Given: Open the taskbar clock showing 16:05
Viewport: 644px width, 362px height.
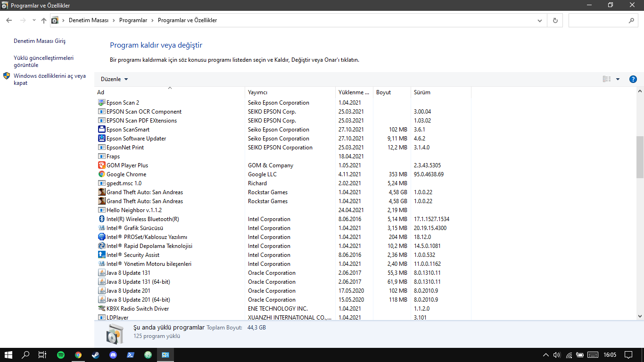Looking at the screenshot, I should 610,355.
